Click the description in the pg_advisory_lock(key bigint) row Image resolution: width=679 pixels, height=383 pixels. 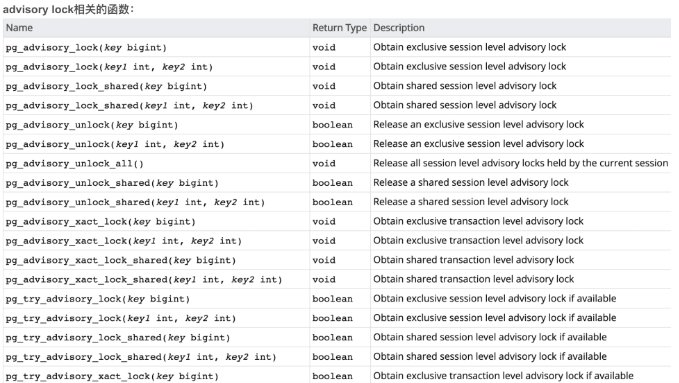coord(469,47)
